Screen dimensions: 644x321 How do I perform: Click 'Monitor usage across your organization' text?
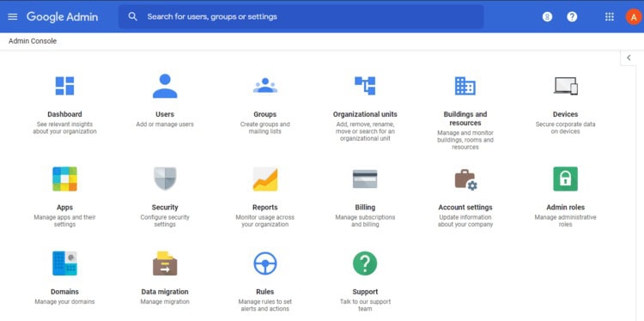[265, 221]
